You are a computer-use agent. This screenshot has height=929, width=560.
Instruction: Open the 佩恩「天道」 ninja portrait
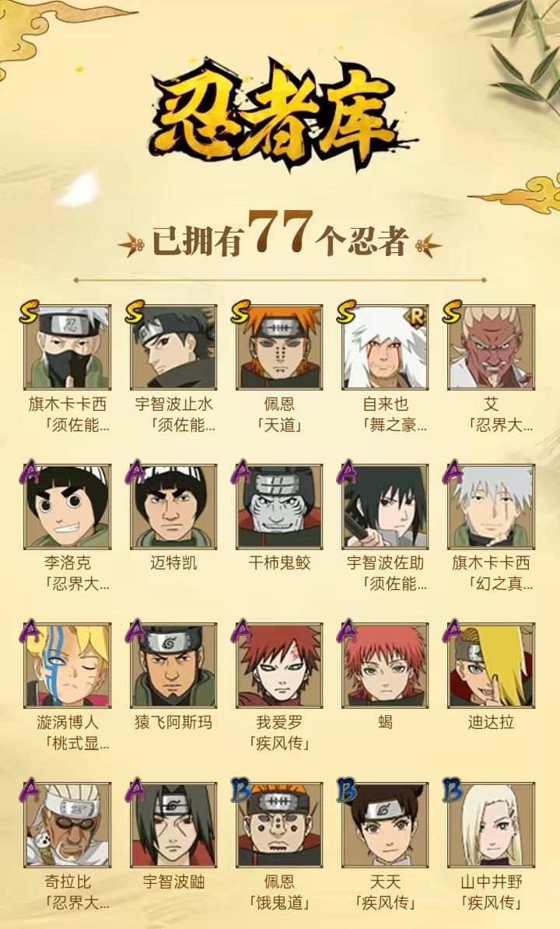(x=279, y=347)
